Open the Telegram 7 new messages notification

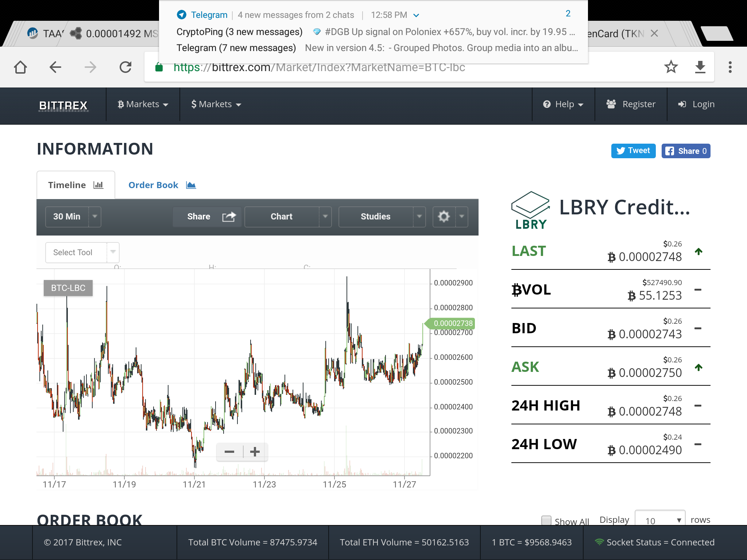(x=377, y=48)
